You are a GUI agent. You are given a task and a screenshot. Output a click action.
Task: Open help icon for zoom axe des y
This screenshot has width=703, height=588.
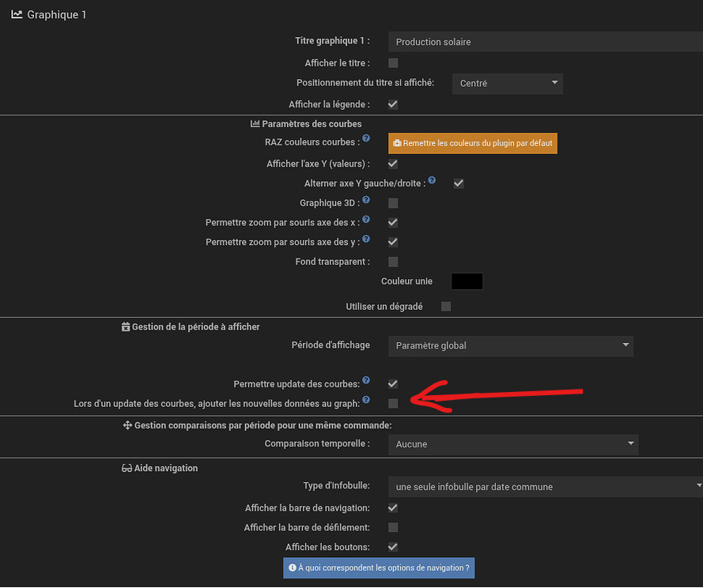(366, 239)
